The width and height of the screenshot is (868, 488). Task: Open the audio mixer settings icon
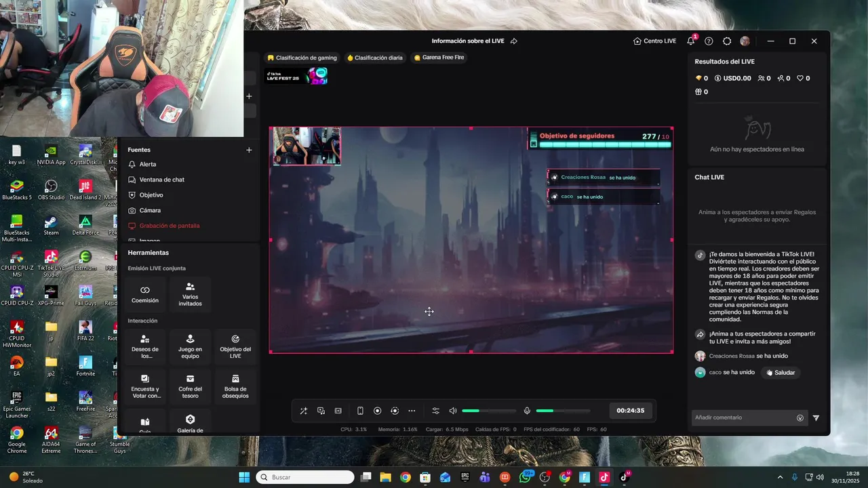435,411
